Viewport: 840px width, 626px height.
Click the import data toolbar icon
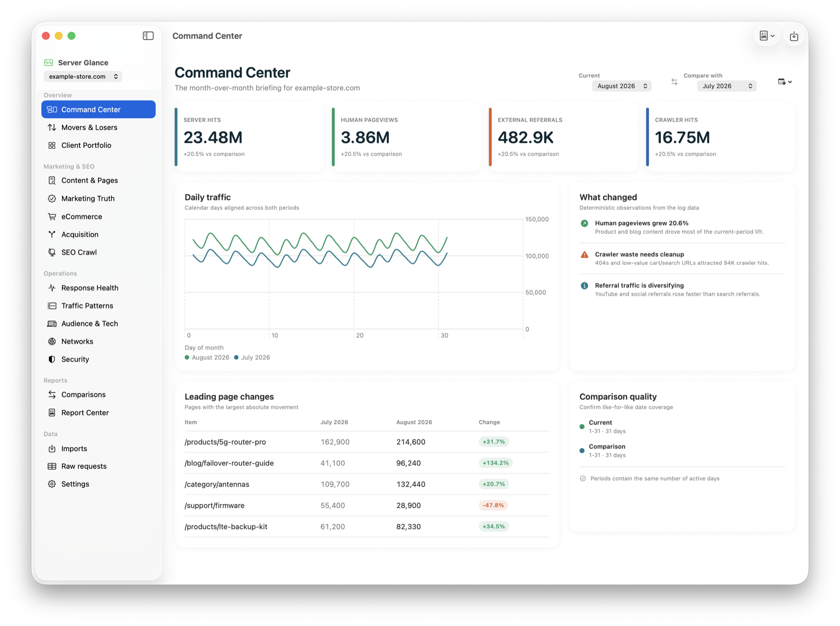(794, 36)
